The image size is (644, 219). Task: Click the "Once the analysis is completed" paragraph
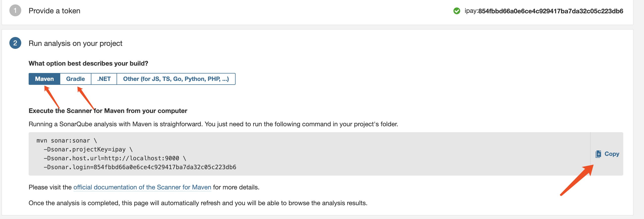198,203
